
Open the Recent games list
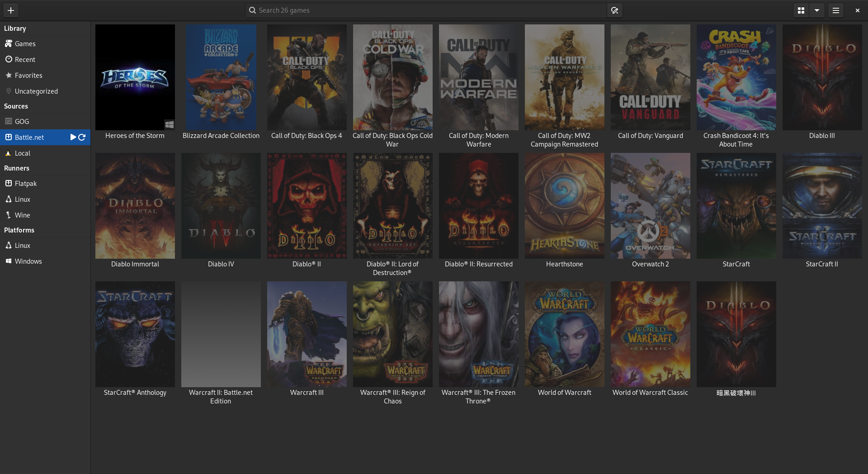(x=45, y=60)
